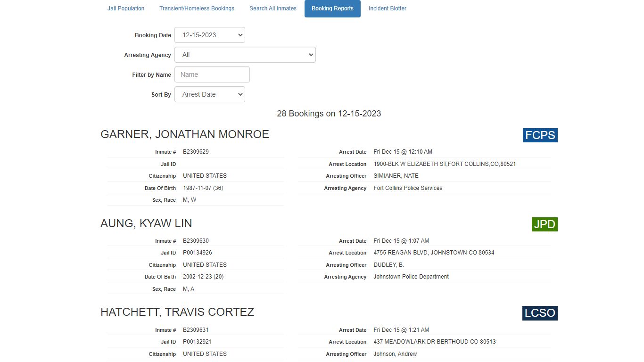644x362 pixels.
Task: Go to Incident Blotter tab
Action: pos(388,8)
